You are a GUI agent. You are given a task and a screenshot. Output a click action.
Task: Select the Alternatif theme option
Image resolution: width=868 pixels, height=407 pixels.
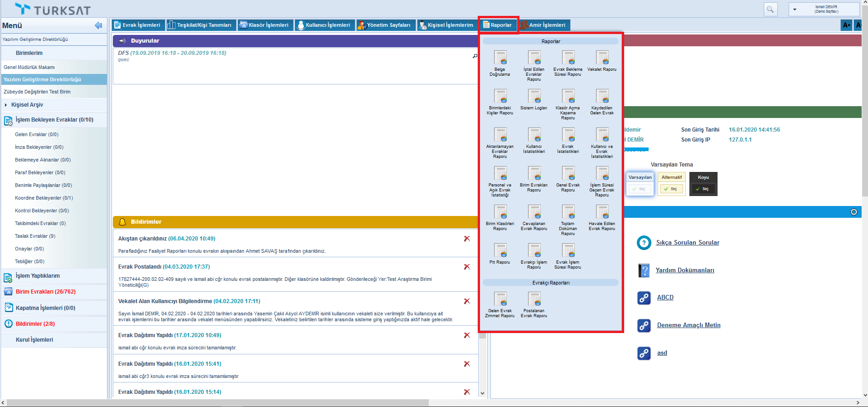pyautogui.click(x=672, y=189)
